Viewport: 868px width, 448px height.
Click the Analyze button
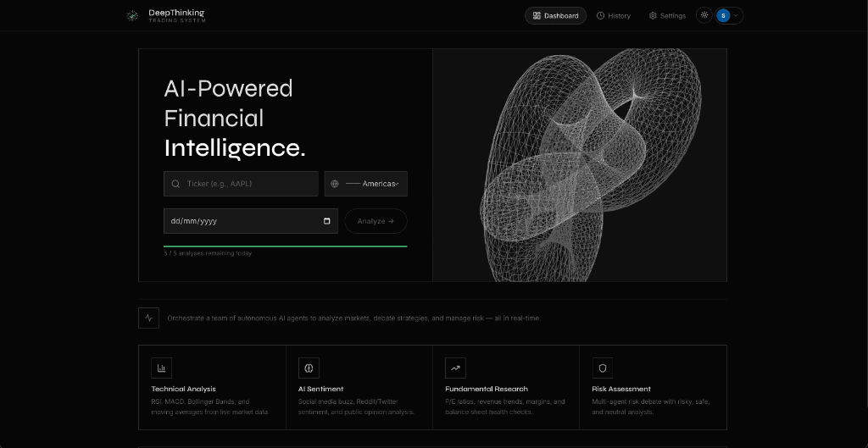376,221
